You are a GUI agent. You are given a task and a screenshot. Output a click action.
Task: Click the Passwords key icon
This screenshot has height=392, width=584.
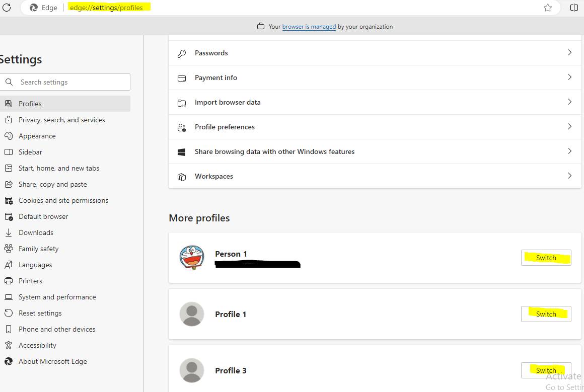pyautogui.click(x=182, y=53)
